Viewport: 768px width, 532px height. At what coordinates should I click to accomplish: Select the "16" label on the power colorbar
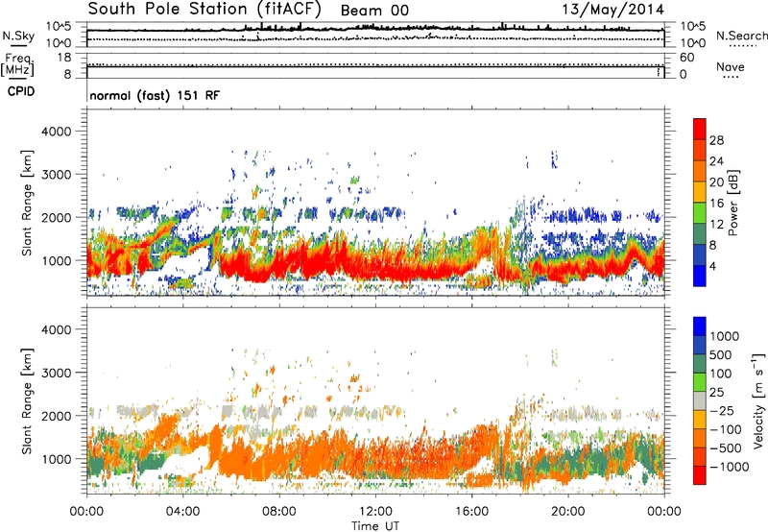click(716, 204)
